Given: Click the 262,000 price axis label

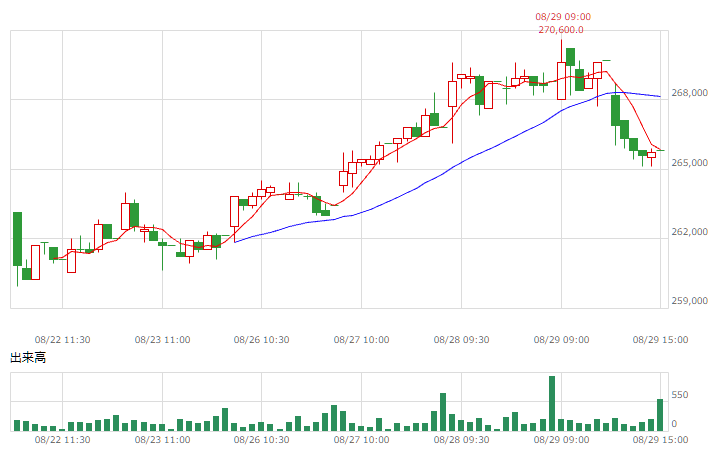Looking at the screenshot, I should point(689,232).
